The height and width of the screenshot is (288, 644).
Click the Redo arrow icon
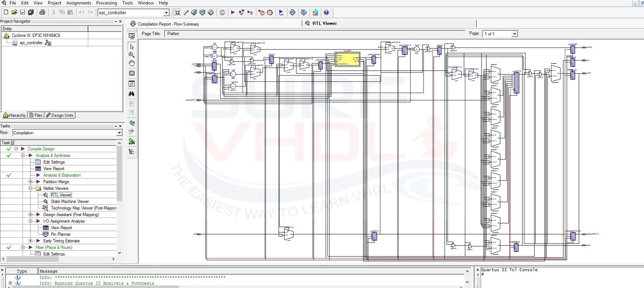(90, 12)
